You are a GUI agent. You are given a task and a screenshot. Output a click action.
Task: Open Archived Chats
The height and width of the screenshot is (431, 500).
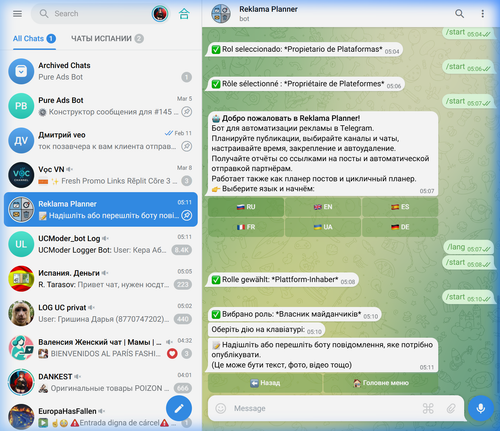pos(101,71)
